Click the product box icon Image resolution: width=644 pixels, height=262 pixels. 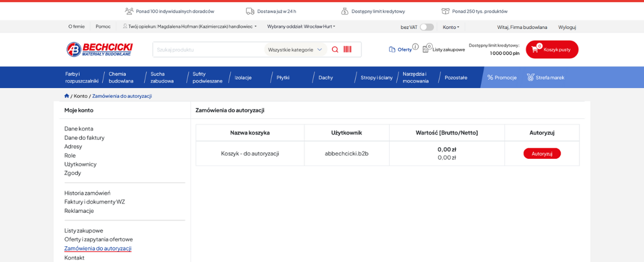pos(445,11)
